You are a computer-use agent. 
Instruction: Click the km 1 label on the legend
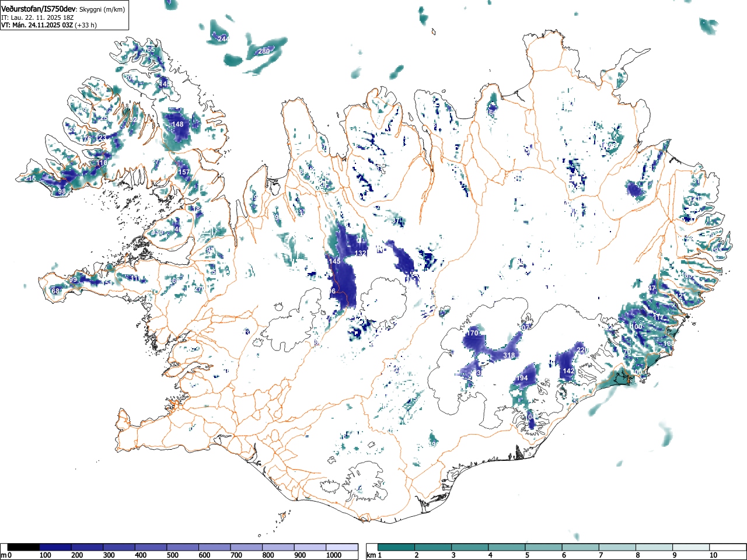373,555
